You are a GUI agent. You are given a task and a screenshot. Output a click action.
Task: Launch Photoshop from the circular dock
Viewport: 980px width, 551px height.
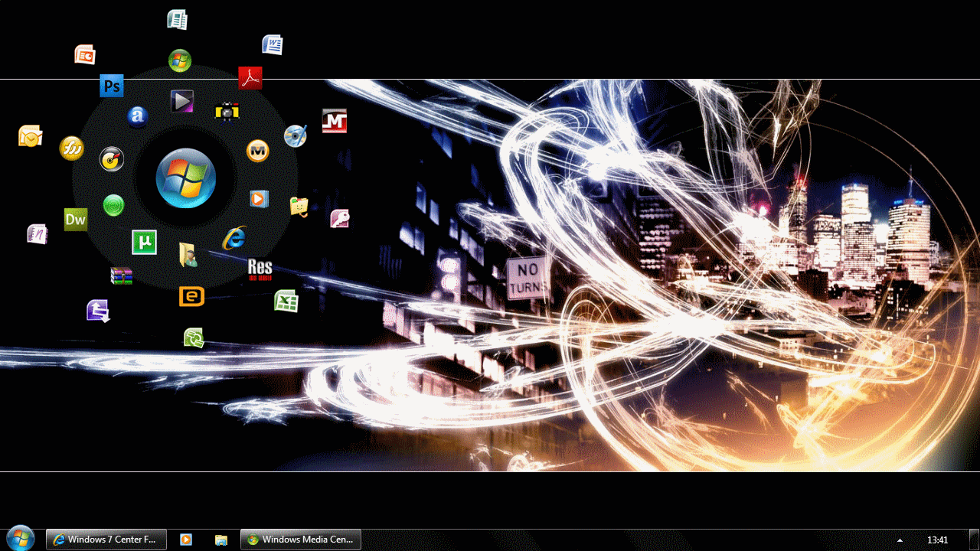112,86
